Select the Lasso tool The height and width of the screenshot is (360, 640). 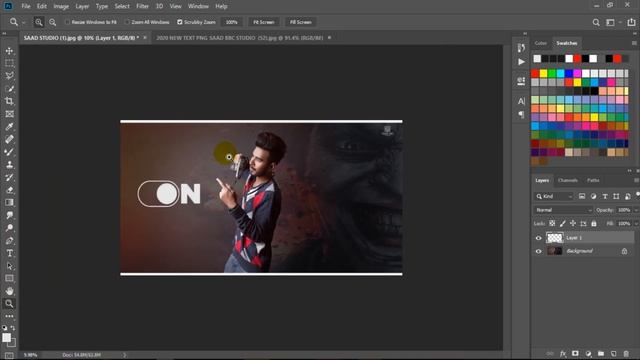pos(9,76)
